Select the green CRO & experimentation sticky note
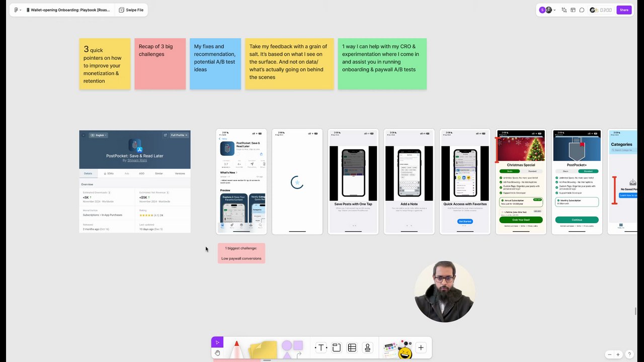 [x=382, y=64]
